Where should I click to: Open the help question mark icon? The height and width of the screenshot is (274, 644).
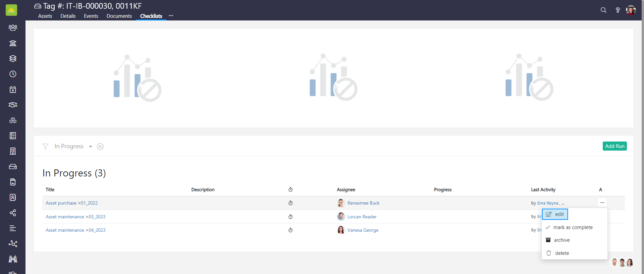point(618,10)
